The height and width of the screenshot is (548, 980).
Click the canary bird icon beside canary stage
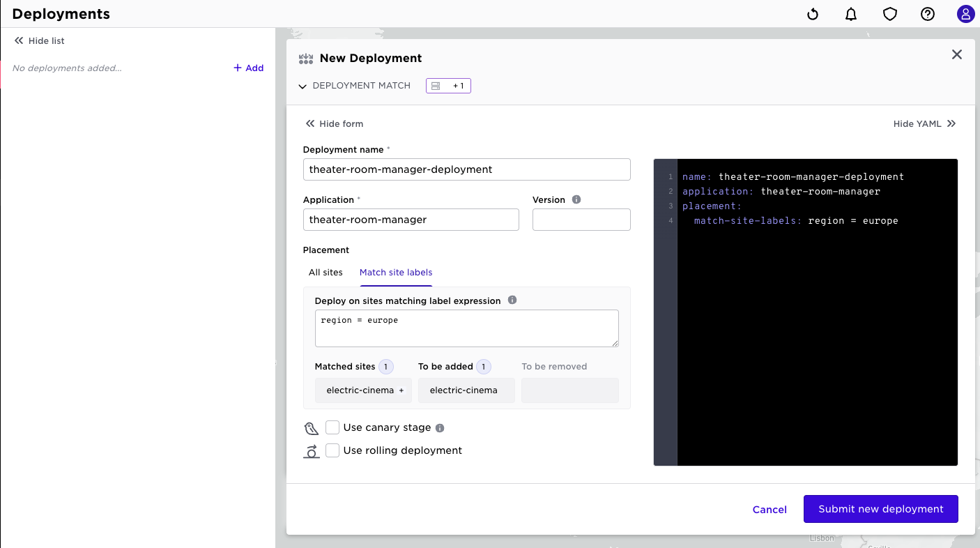(312, 427)
